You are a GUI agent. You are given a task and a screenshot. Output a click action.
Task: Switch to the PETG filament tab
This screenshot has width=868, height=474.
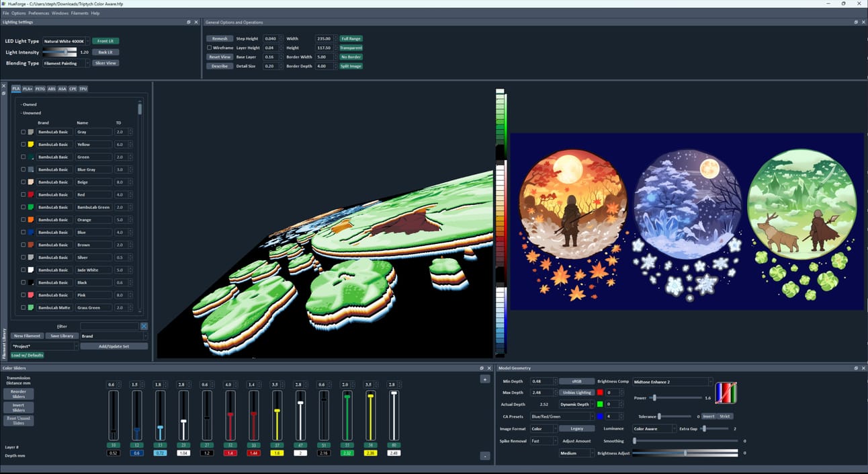point(40,89)
